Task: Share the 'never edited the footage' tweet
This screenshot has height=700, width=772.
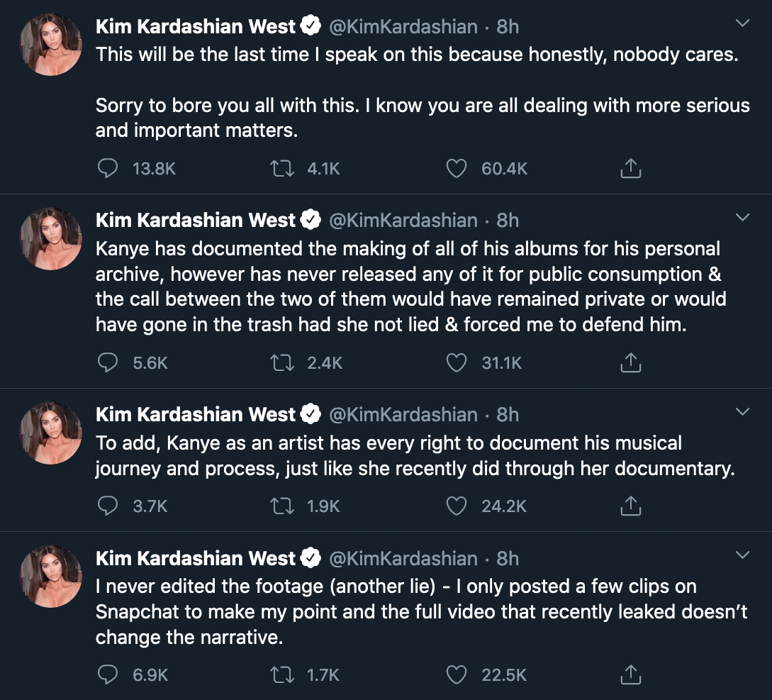Action: pyautogui.click(x=630, y=674)
